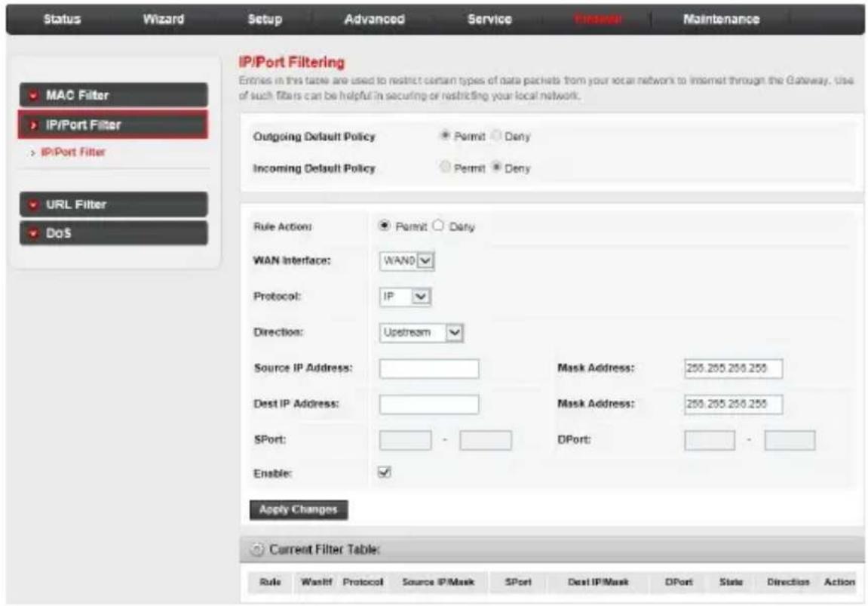This screenshot has width=868, height=606.
Task: Click the SPort end field
Action: click(x=486, y=441)
